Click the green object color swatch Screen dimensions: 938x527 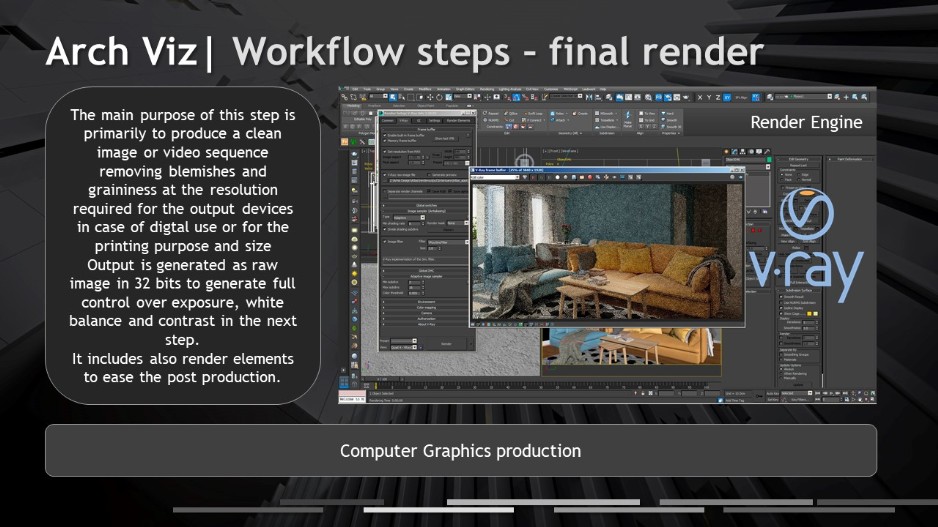[x=769, y=159]
